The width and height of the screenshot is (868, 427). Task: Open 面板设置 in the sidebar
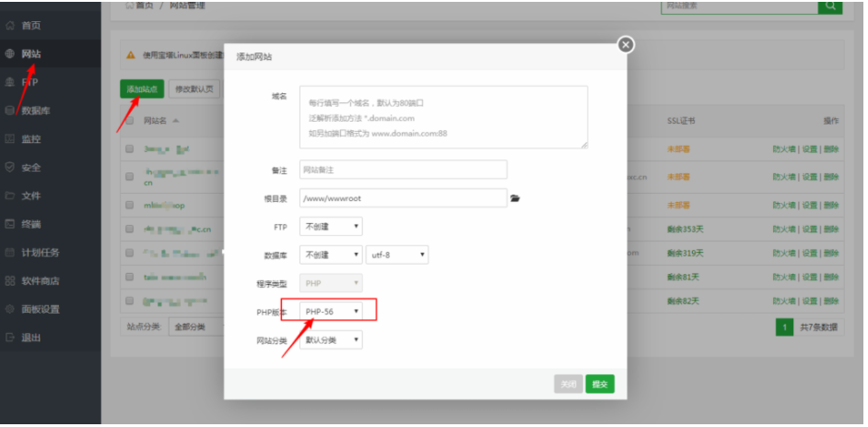tap(40, 309)
